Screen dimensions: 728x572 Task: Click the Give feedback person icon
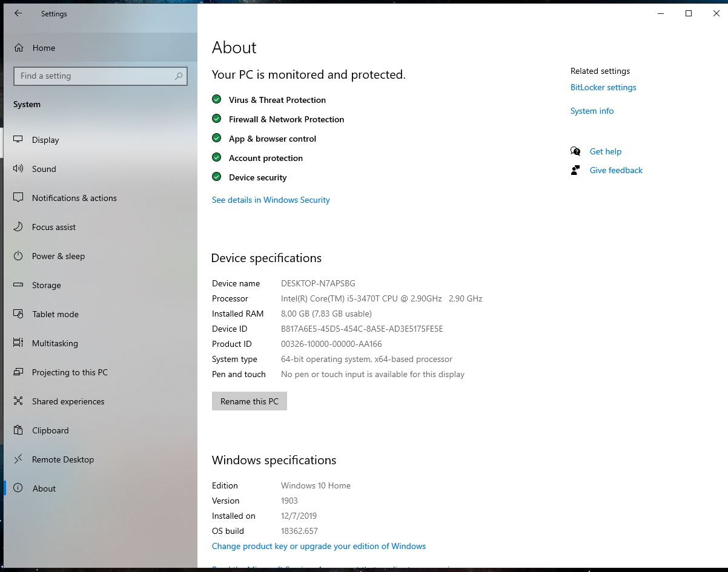575,170
